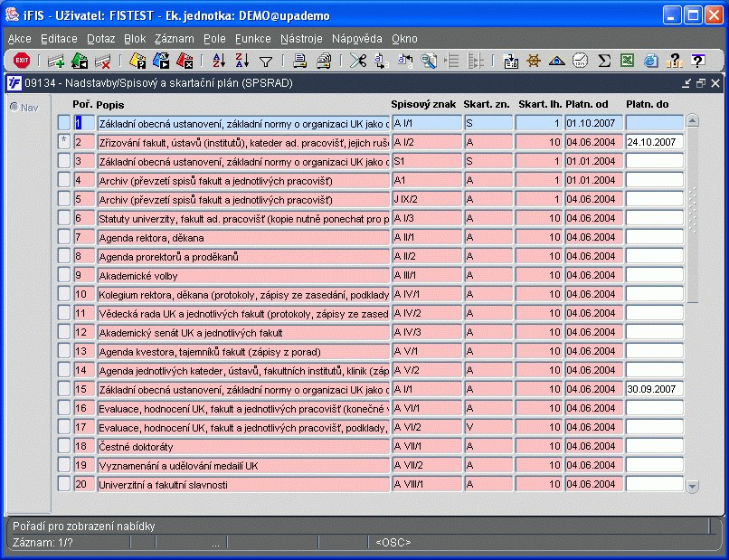
Task: Tick the selector box for Agenda rektora, děkana
Action: click(64, 237)
